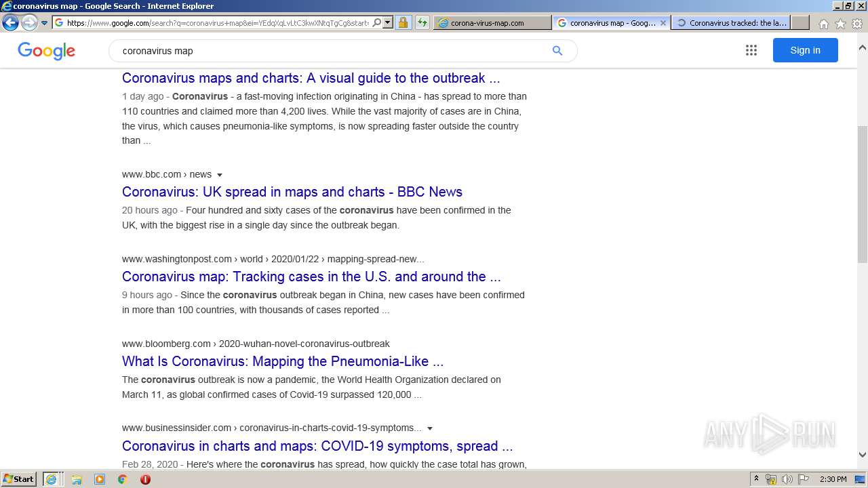
Task: Open the Windows Start menu
Action: point(19,479)
